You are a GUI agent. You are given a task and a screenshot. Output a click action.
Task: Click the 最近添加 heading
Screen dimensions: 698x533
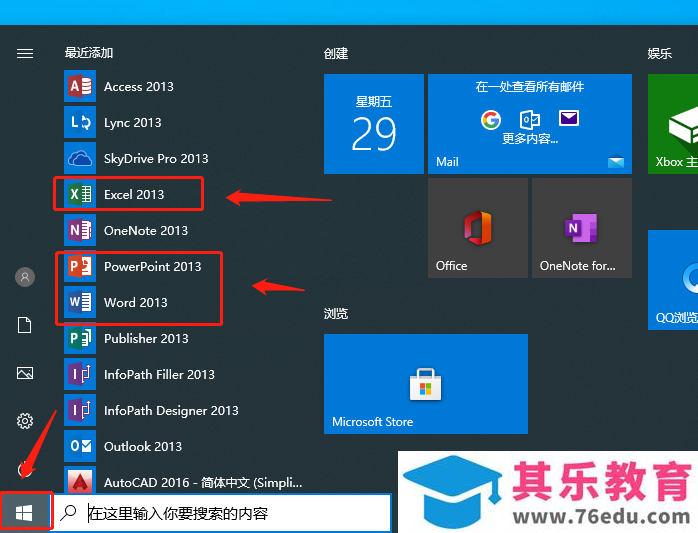point(89,53)
